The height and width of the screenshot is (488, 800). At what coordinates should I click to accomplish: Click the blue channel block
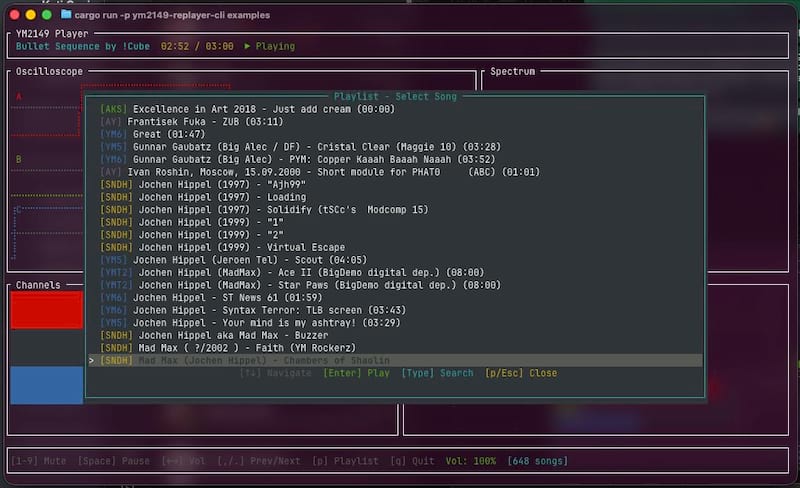[46, 385]
